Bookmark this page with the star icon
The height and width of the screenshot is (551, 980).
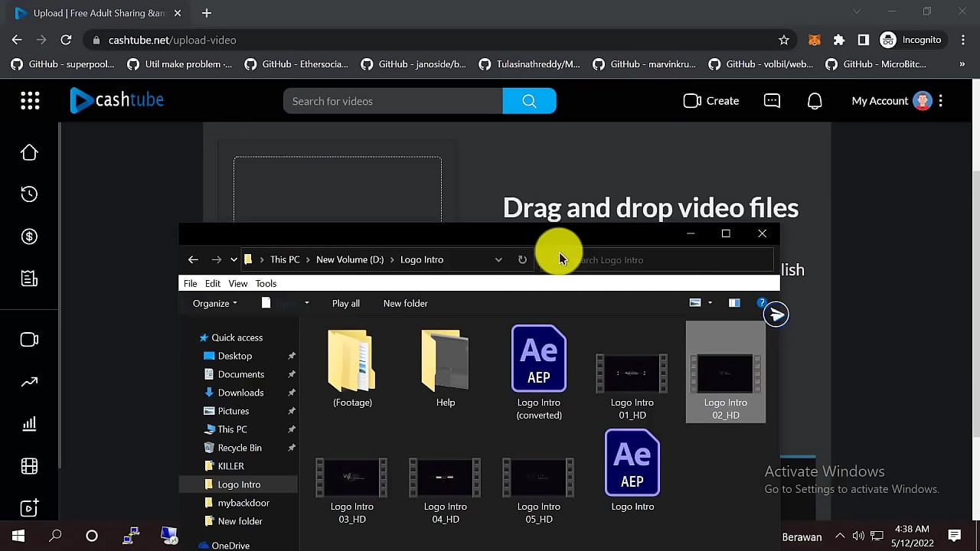(783, 40)
